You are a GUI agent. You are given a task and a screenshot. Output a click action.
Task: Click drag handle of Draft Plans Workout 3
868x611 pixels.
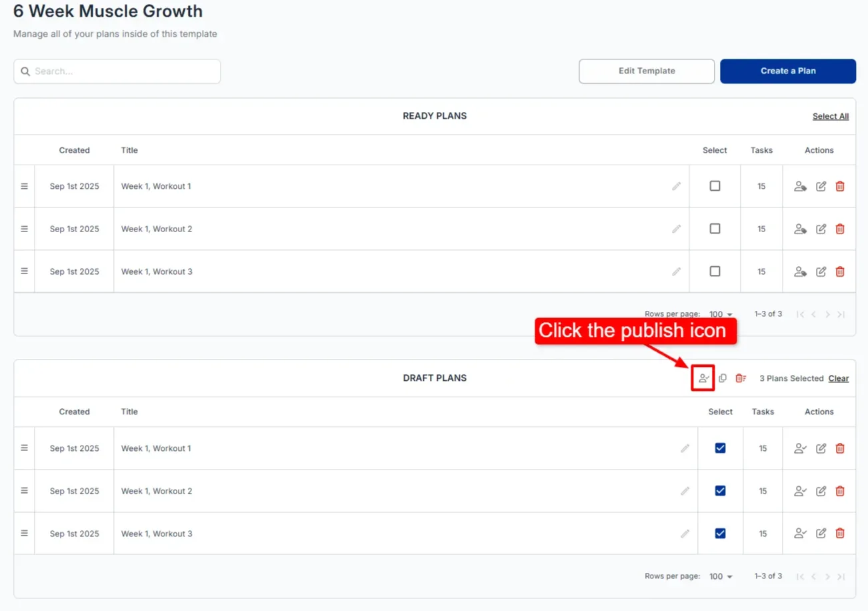(x=24, y=534)
